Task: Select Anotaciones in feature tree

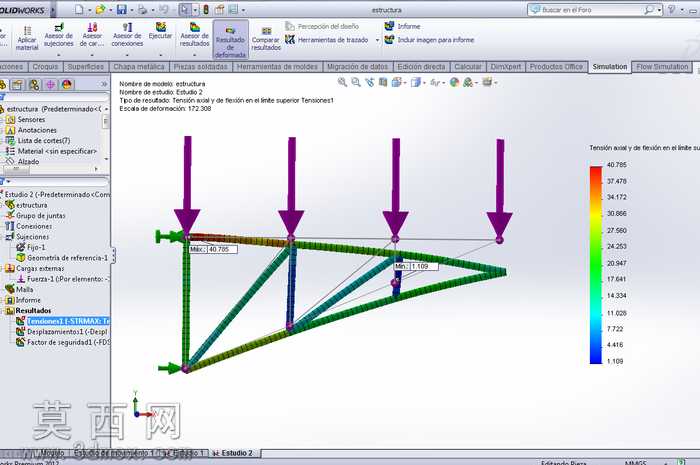Action: (x=37, y=130)
